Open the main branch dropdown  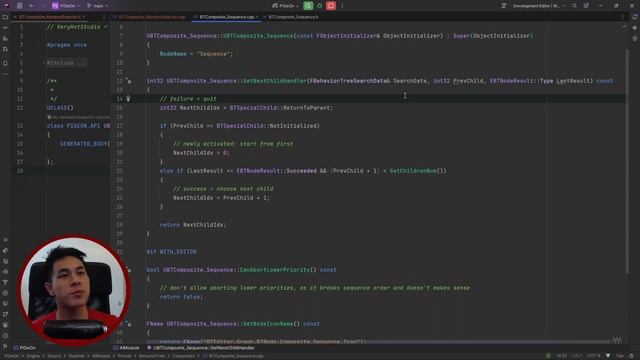tap(98, 6)
